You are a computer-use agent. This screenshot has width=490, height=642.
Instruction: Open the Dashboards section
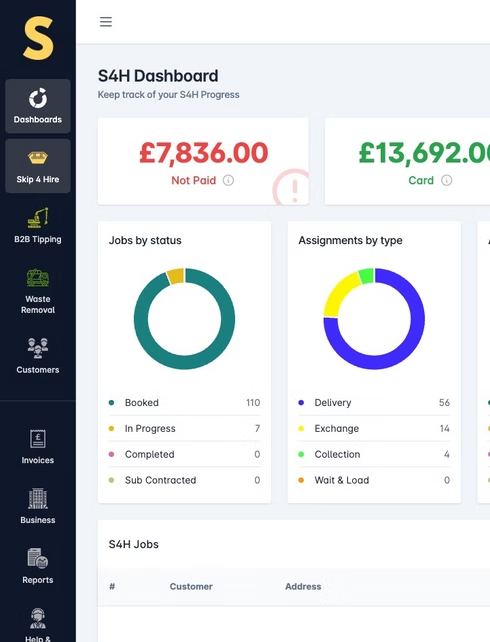[38, 106]
